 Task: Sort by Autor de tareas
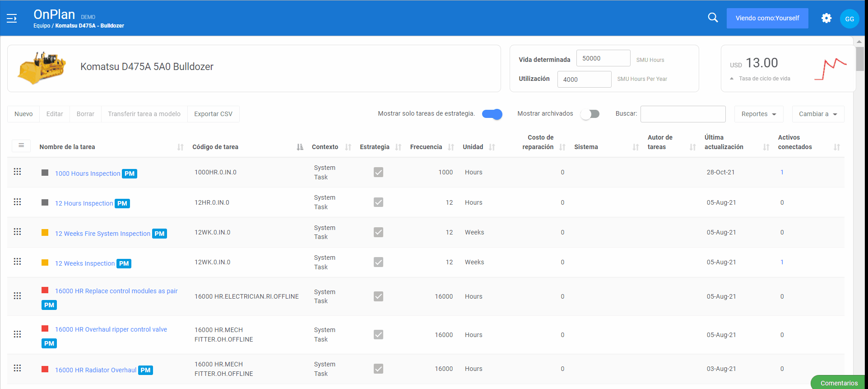coord(693,147)
